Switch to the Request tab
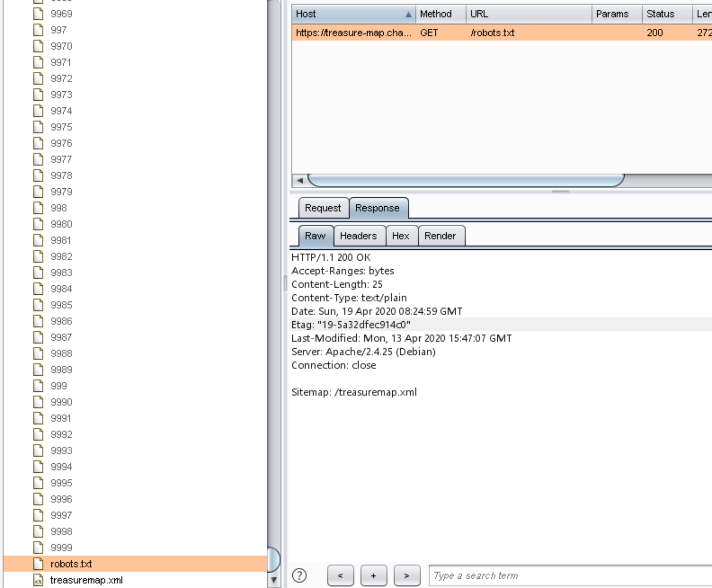This screenshot has width=712, height=588. pos(323,208)
